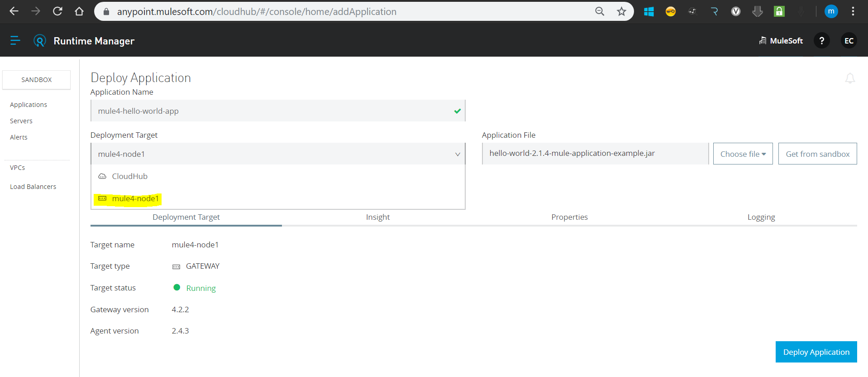Switch to the Properties tab
Screen dimensions: 868x377
coord(569,217)
